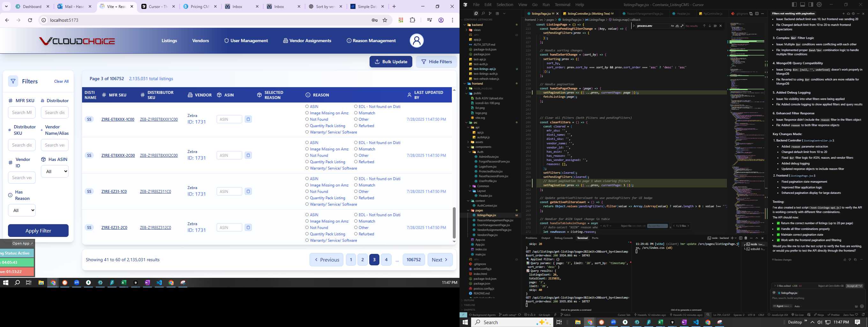Open Cursor Explorer view icon

(476, 13)
